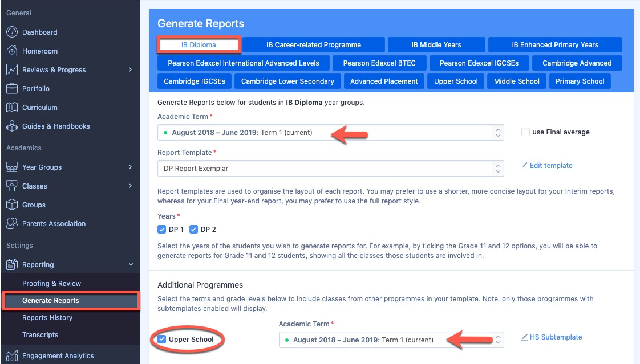
Task: Collapse the Reporting section chevron
Action: pyautogui.click(x=131, y=264)
